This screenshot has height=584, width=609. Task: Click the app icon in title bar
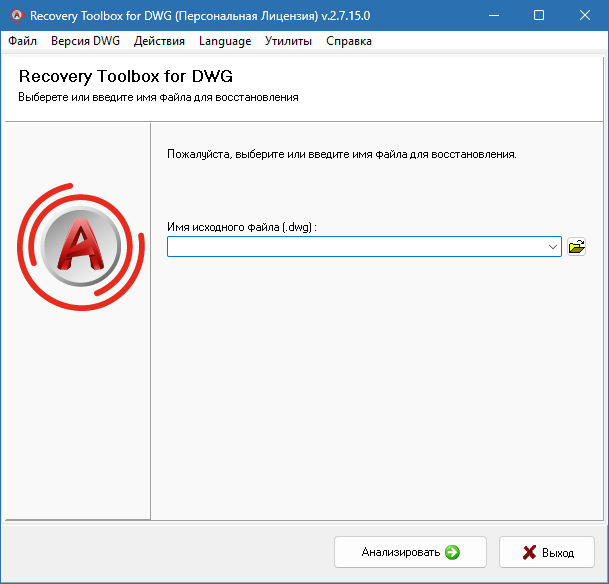[17, 16]
